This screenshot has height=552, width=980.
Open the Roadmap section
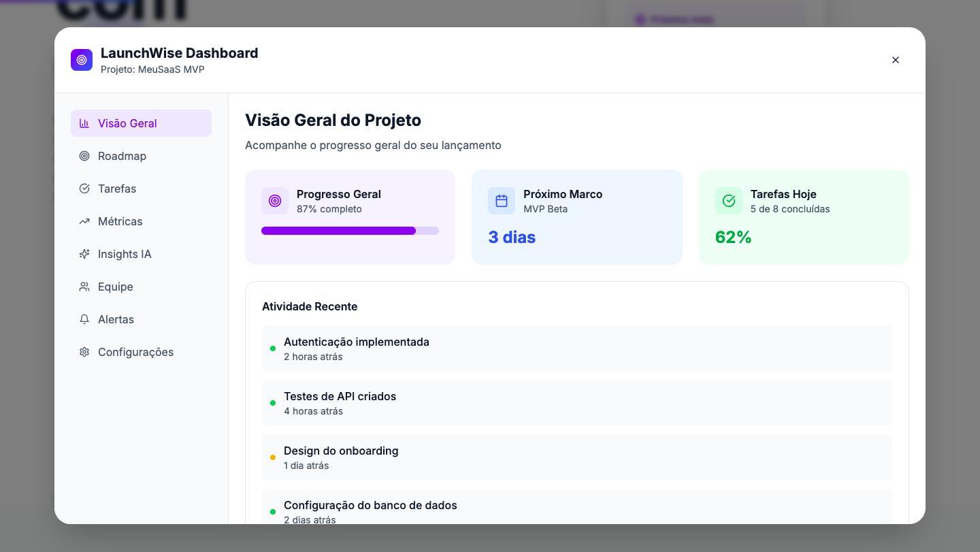tap(141, 156)
